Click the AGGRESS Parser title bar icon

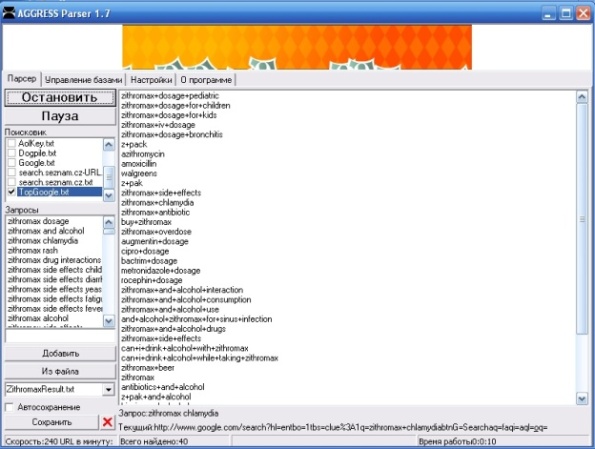[x=8, y=13]
